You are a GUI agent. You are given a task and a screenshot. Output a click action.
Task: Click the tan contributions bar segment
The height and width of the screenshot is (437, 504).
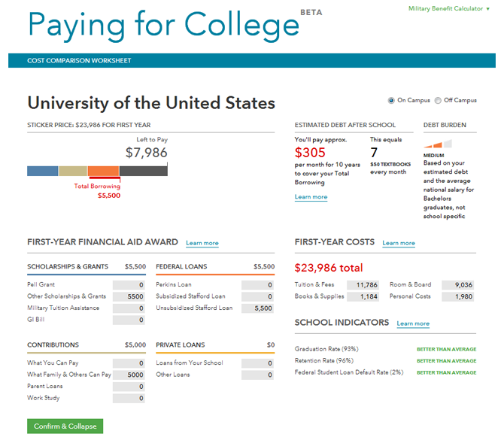[73, 171]
